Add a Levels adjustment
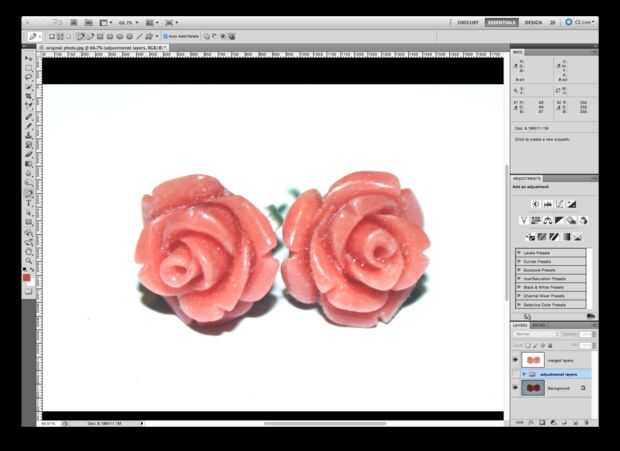620x451 pixels. [548, 204]
